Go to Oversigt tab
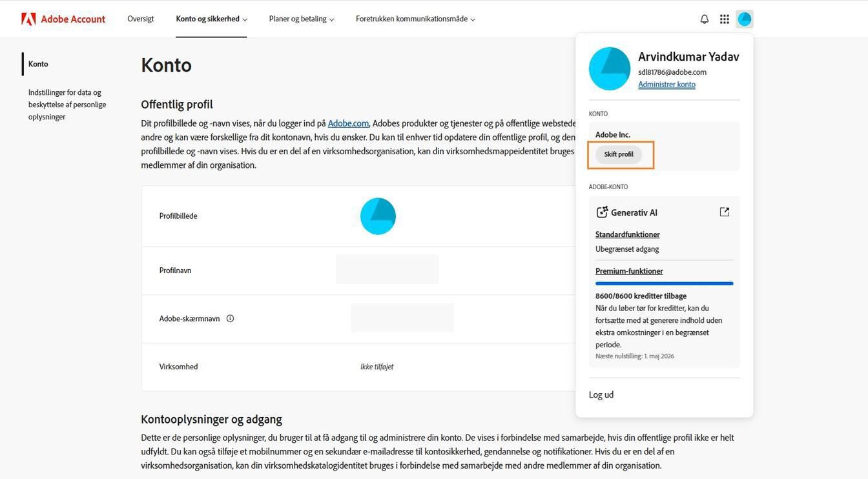This screenshot has width=868, height=479. pos(141,19)
